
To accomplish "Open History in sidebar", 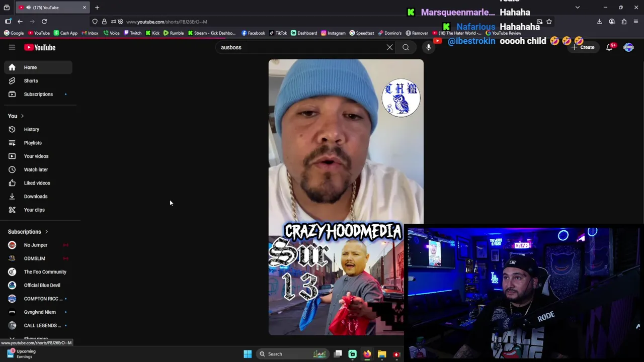I will point(38,129).
